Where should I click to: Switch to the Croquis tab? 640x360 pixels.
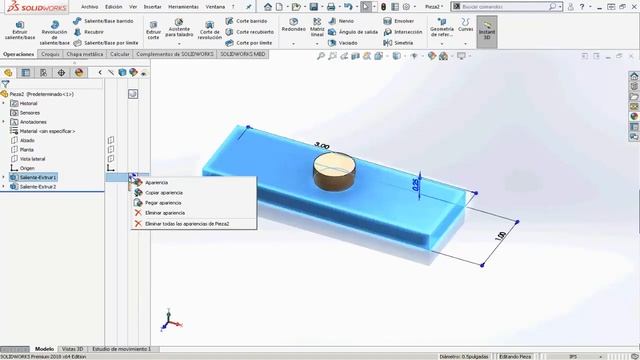[50, 54]
